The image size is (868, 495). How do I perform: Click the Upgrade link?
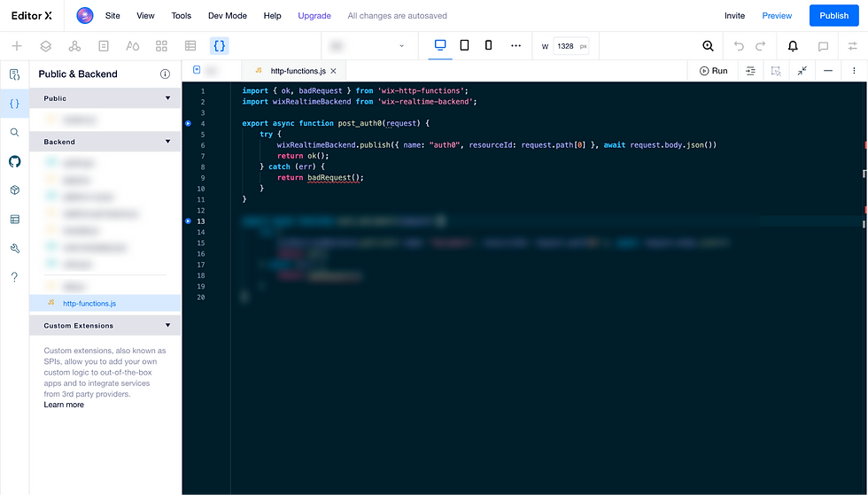coord(314,16)
